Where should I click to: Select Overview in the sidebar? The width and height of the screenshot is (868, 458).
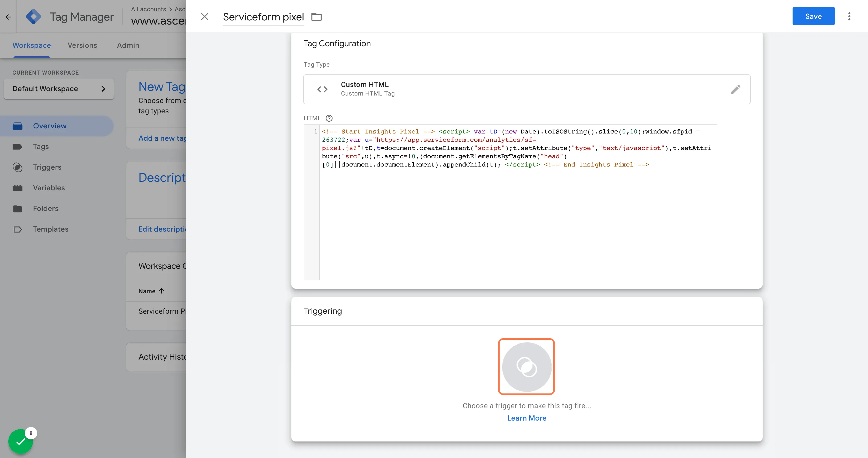(x=57, y=126)
